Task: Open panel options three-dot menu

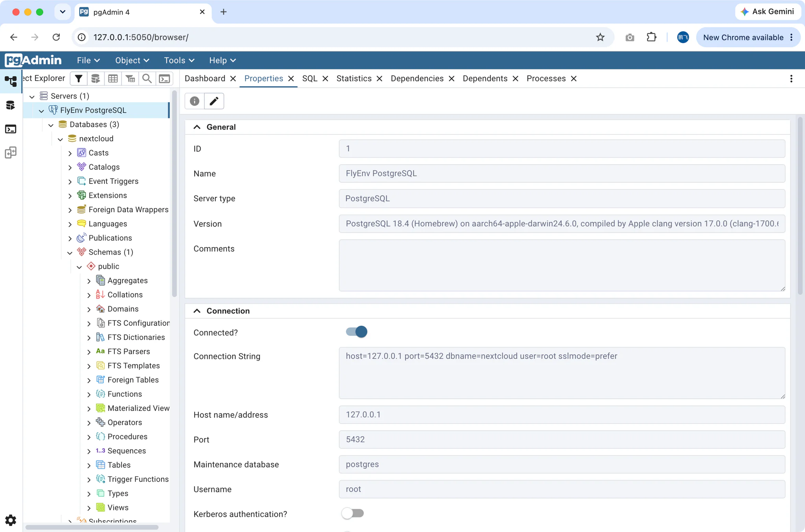Action: 791,79
